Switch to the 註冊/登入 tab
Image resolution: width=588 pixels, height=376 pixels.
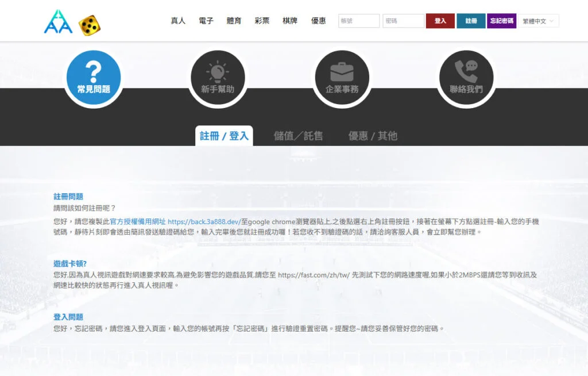tap(224, 136)
